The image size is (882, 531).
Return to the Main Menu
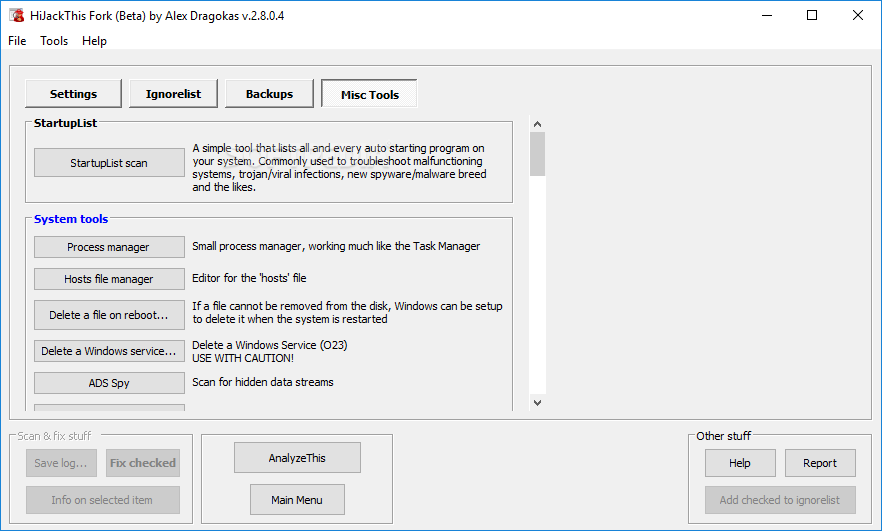coord(297,500)
